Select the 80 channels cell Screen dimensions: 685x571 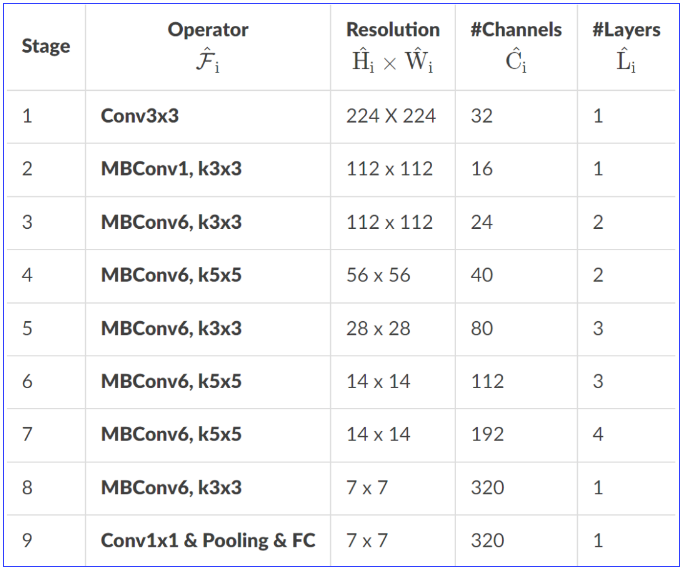(x=481, y=328)
